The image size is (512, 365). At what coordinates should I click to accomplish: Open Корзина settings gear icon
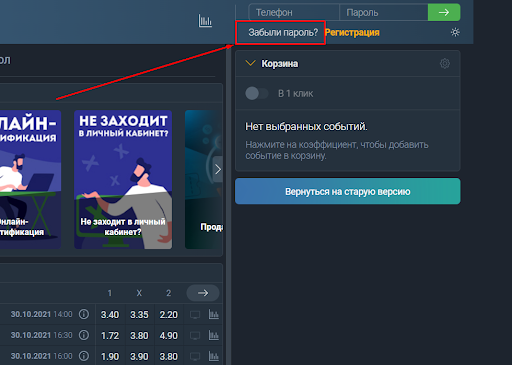pos(445,63)
